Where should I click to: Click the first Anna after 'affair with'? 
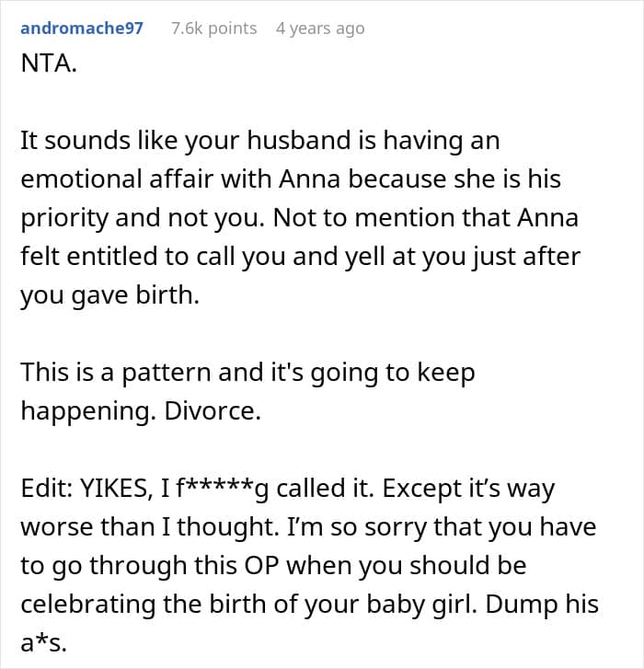(310, 179)
